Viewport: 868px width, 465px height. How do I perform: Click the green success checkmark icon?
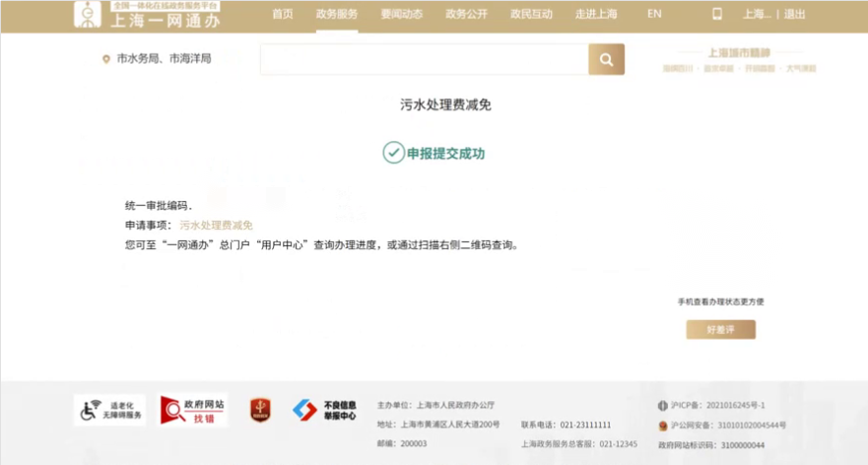pos(393,153)
